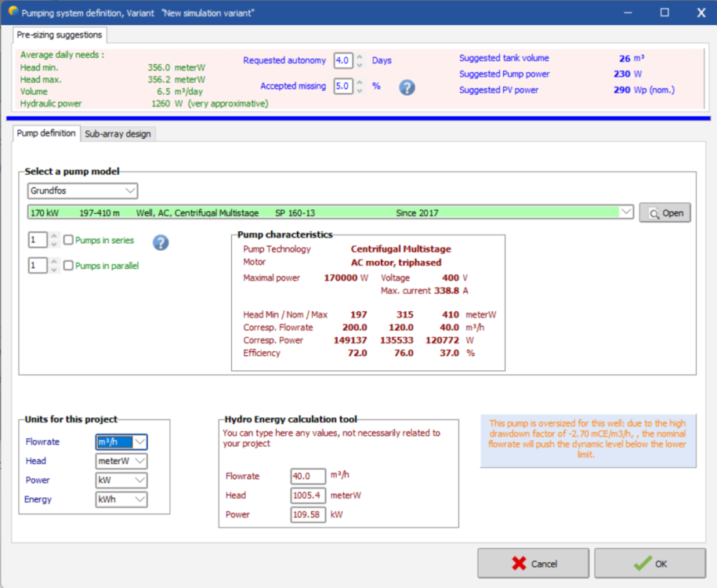Select the Pre-sizing suggestions tab
This screenshot has height=588, width=717.
click(x=60, y=35)
